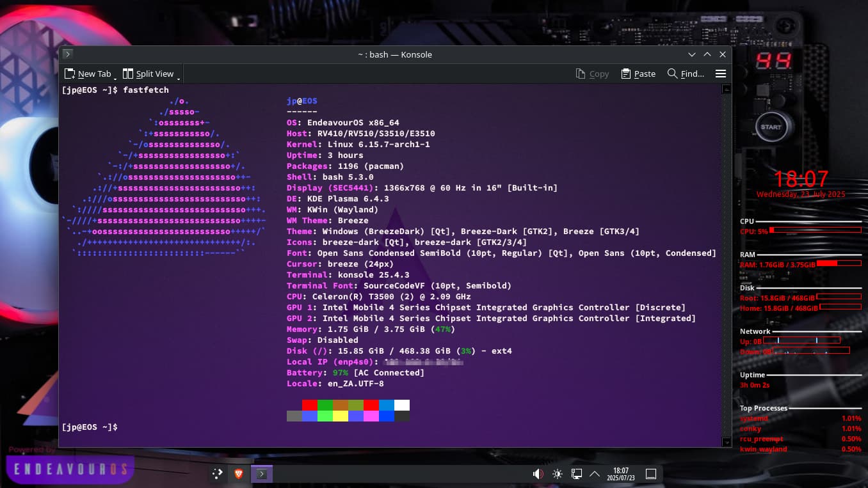This screenshot has width=868, height=488.
Task: Click the 'Terminal: konsole 25.4.3' line
Action: coord(348,275)
